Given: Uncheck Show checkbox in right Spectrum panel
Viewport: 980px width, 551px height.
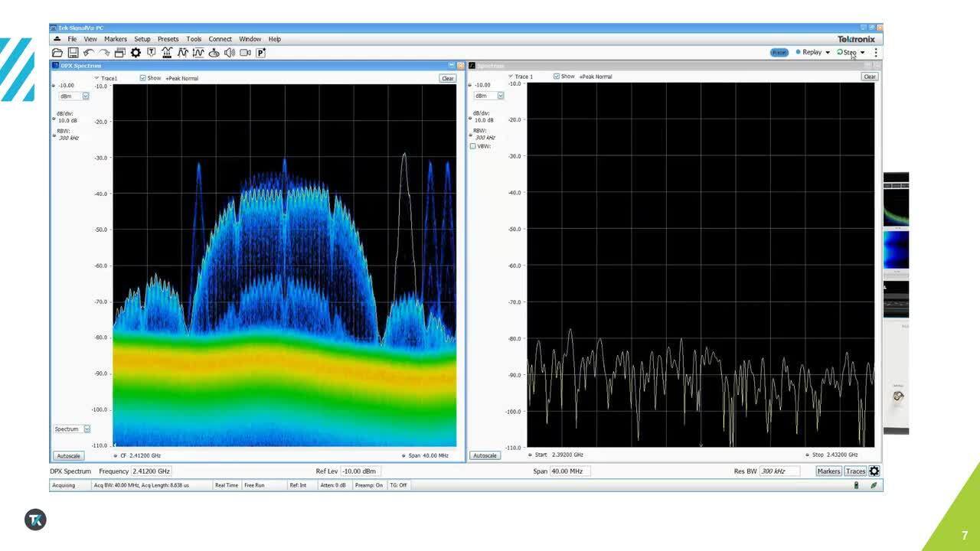Looking at the screenshot, I should click(x=557, y=77).
